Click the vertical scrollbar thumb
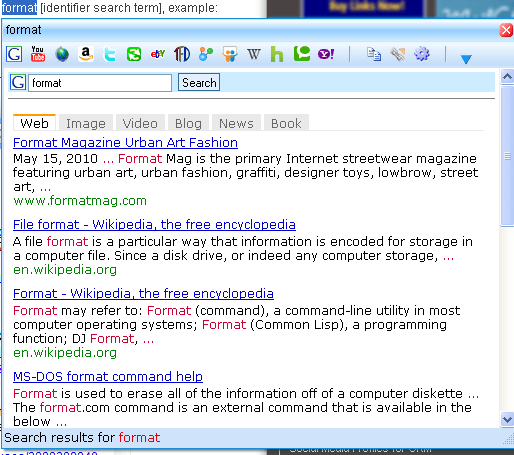514x455 pixels. 507,156
